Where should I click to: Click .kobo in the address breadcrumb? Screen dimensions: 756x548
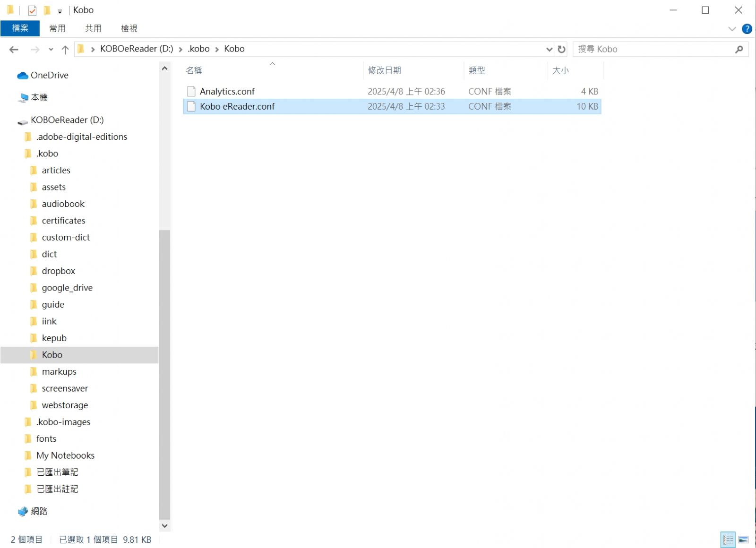198,49
